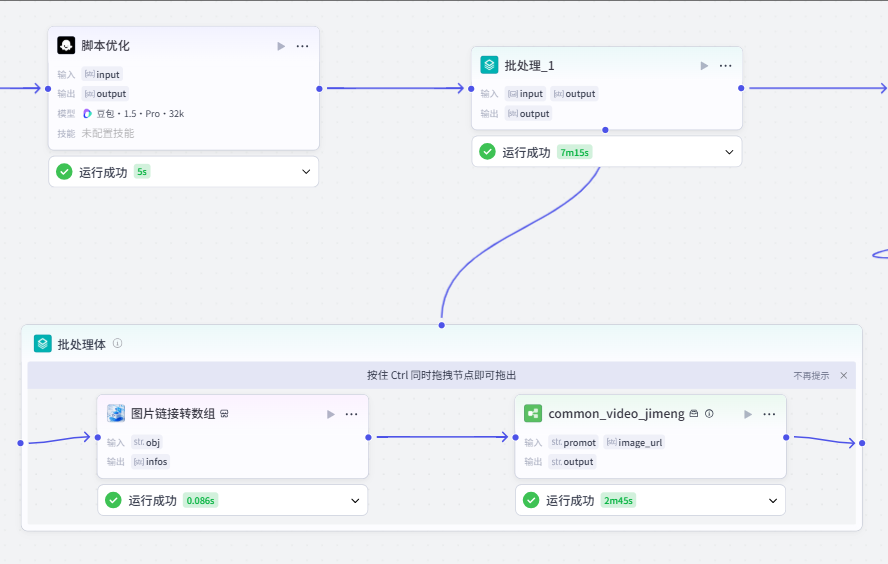The image size is (888, 564).
Task: Expand the 批处理_1 7m15s run result
Action: point(729,152)
